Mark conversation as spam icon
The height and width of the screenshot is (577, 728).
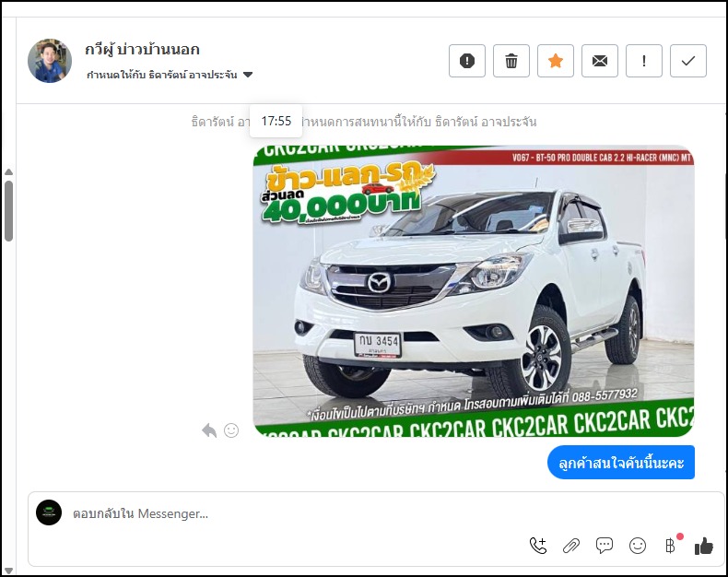467,61
